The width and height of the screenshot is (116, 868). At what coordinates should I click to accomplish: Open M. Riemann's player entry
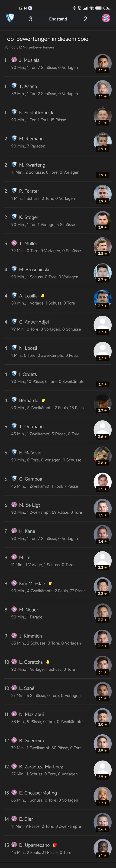[x=58, y=142]
